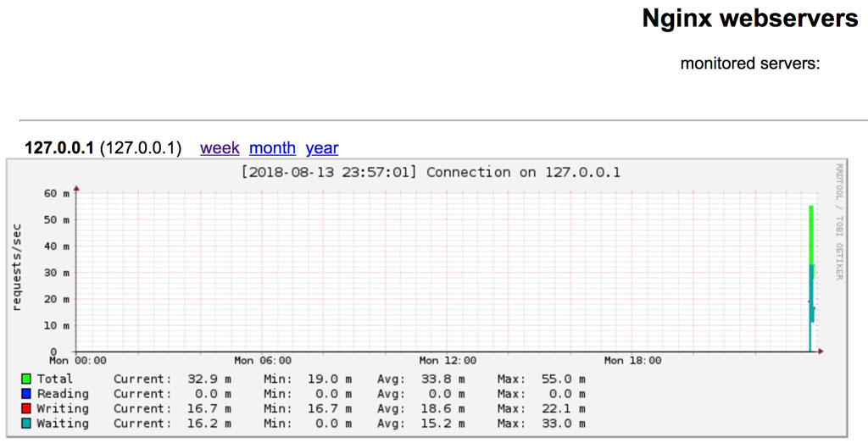The height and width of the screenshot is (443, 868).
Task: Click the Mon 12:00 time axis label
Action: [x=448, y=361]
